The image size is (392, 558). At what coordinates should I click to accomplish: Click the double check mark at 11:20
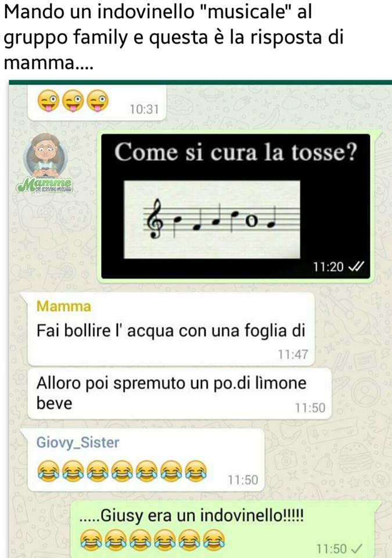pyautogui.click(x=356, y=266)
